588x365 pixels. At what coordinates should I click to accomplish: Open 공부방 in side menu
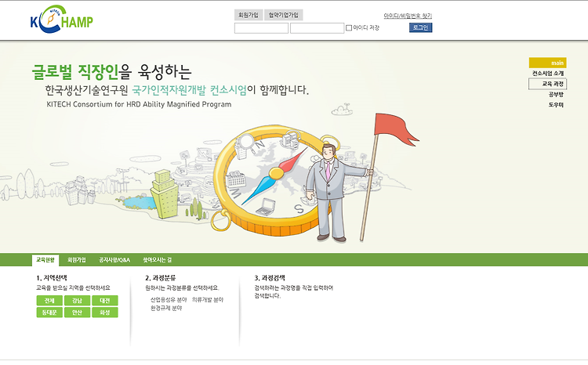click(x=556, y=95)
